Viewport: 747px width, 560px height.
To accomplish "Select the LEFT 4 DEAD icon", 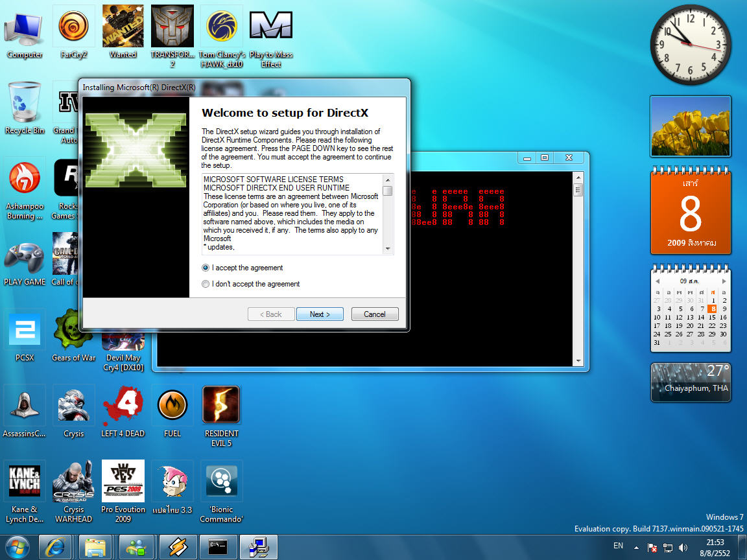I will [123, 412].
